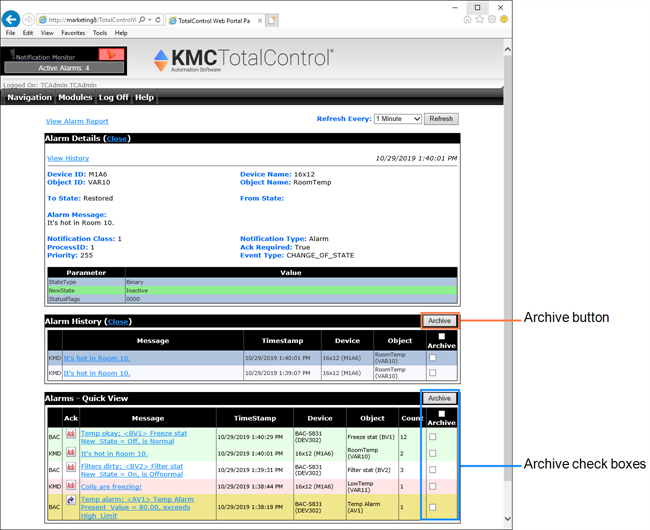The image size is (650, 530).
Task: Open the Modules portal menu
Action: point(75,97)
